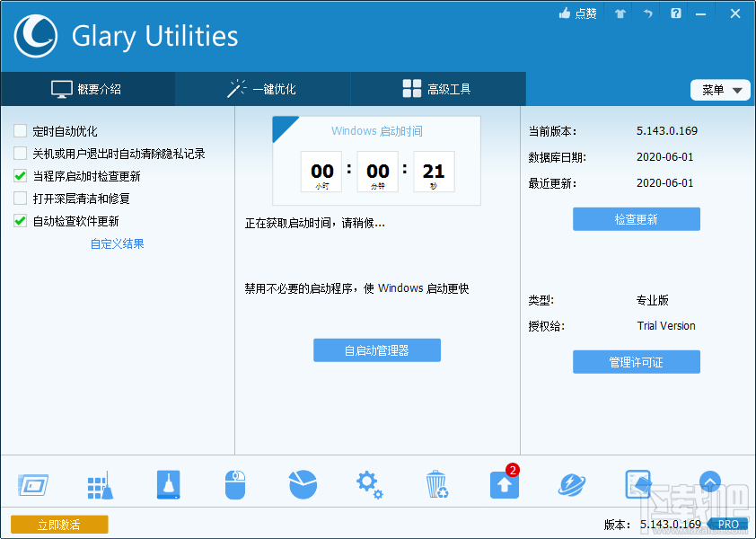Click the restore center arrow icon
The width and height of the screenshot is (756, 539).
tap(648, 13)
